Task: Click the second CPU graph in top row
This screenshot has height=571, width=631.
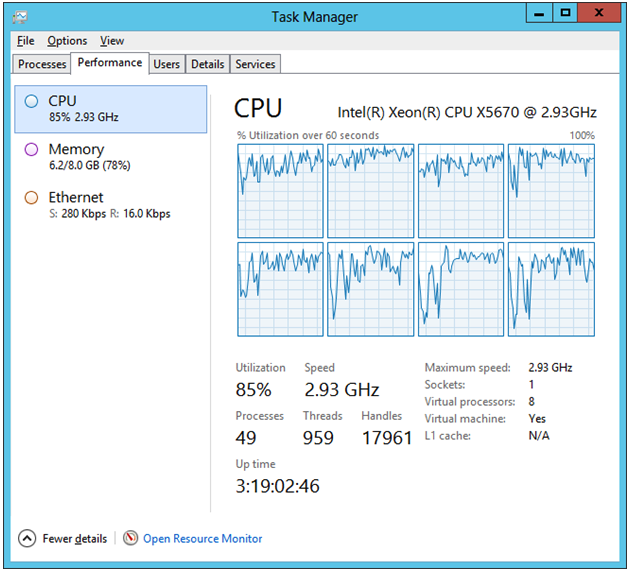Action: (x=370, y=191)
